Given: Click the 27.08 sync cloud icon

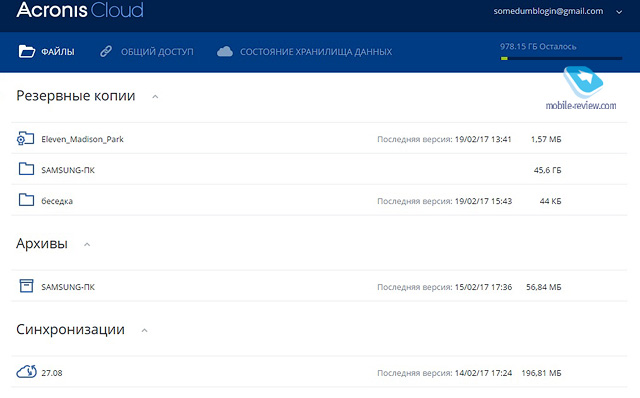Looking at the screenshot, I should (27, 372).
